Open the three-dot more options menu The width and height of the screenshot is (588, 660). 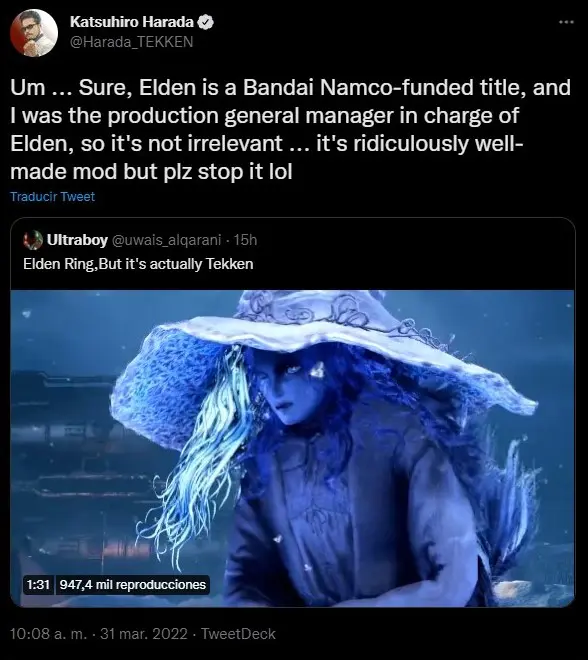coord(566,22)
